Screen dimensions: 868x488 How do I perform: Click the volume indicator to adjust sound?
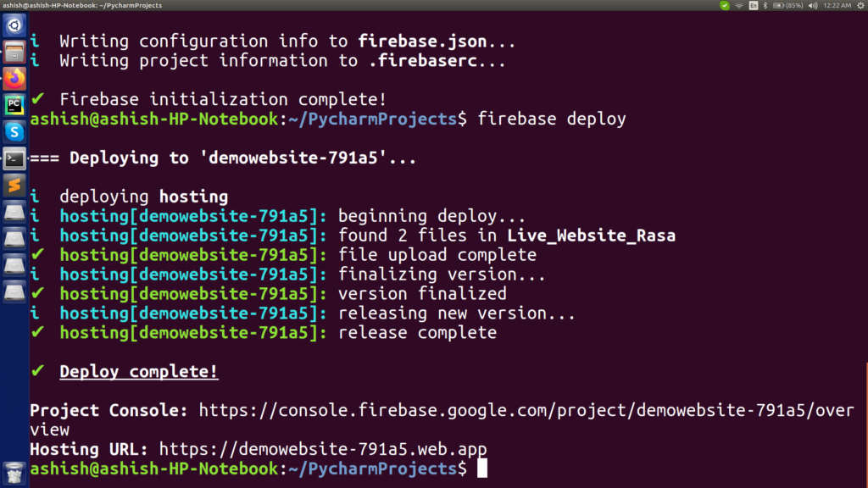point(811,5)
